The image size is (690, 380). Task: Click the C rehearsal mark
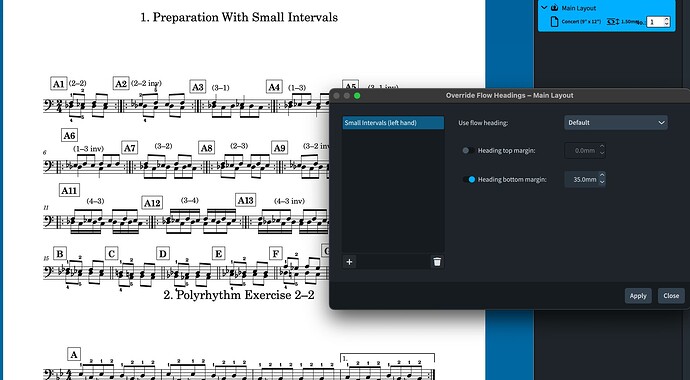111,254
